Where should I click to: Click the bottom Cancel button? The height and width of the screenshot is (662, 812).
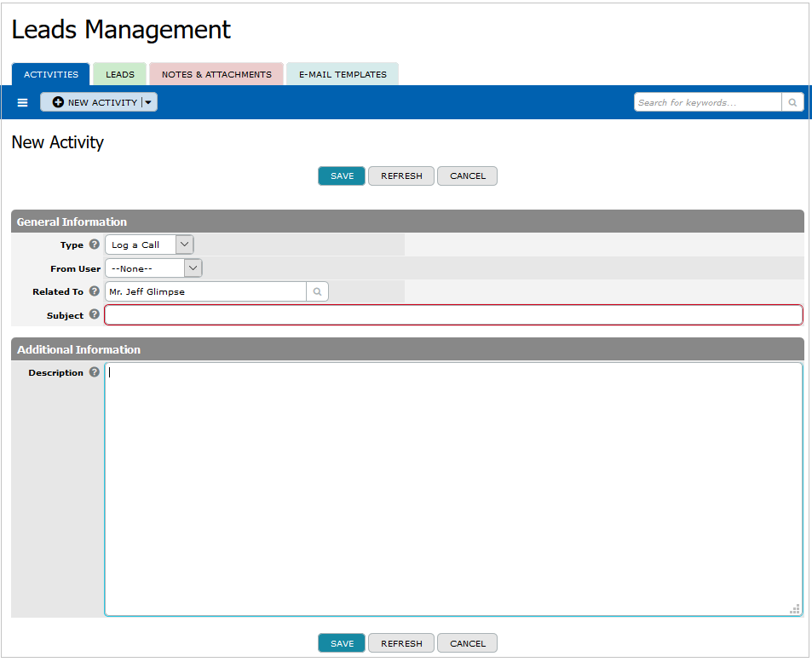point(468,643)
